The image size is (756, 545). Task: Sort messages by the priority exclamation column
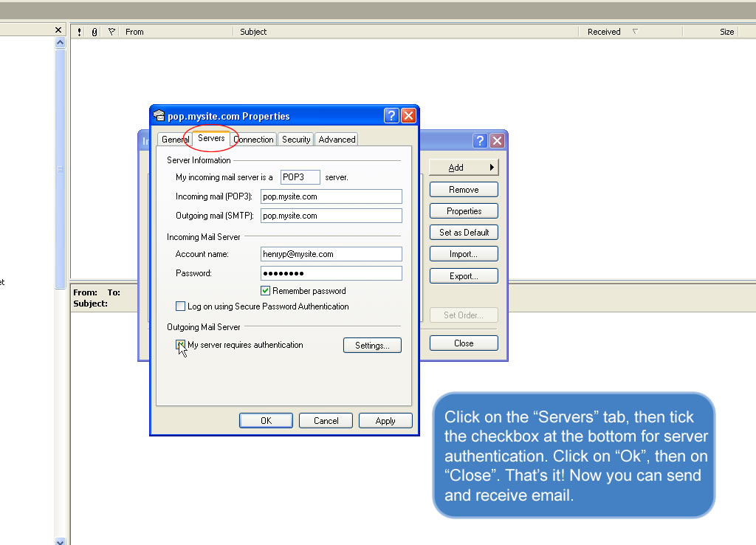pos(79,32)
